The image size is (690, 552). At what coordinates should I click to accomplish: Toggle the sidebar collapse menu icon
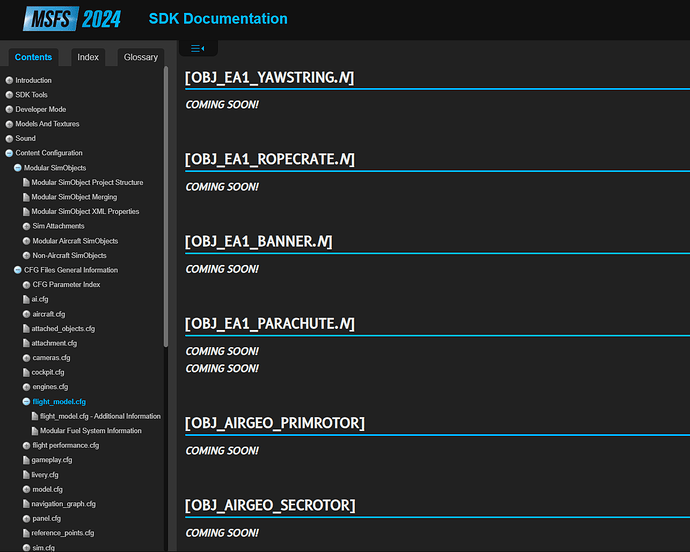pyautogui.click(x=197, y=48)
